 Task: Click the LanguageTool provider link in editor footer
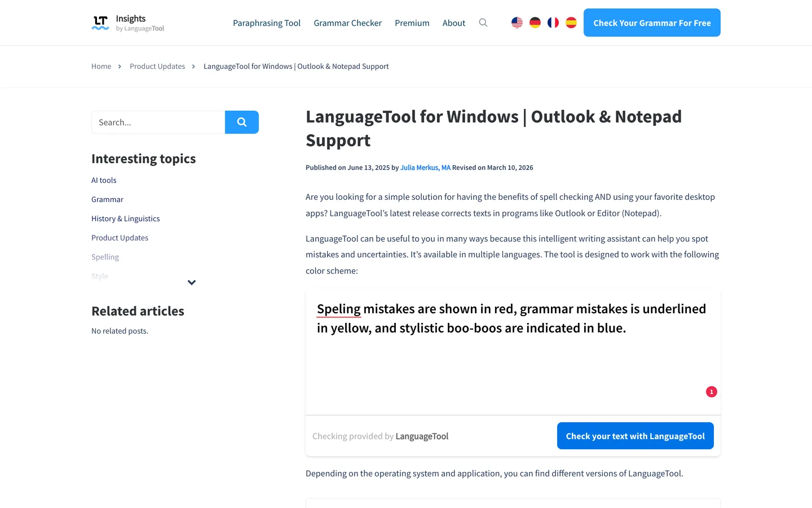(x=422, y=436)
